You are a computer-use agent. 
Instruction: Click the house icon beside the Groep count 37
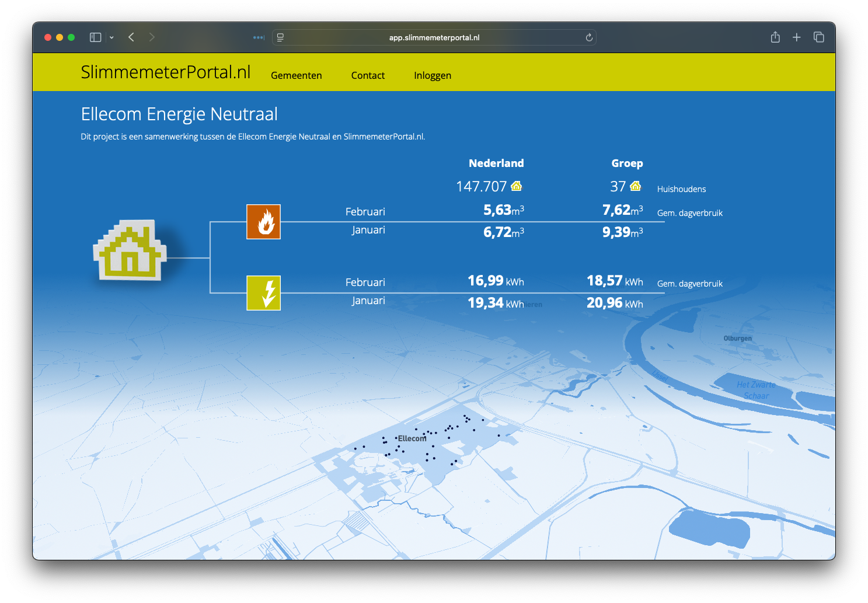tap(635, 186)
